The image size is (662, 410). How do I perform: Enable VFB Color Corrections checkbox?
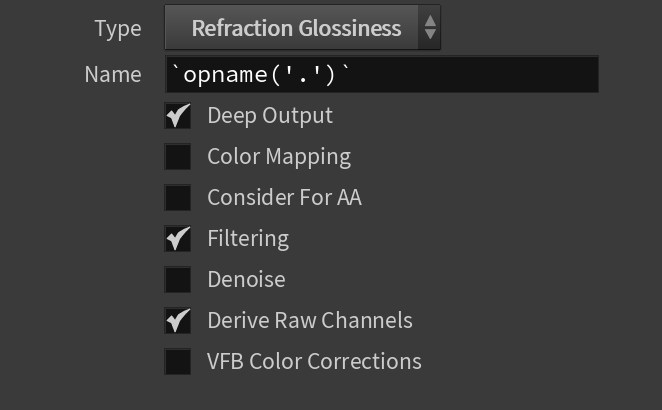(177, 361)
